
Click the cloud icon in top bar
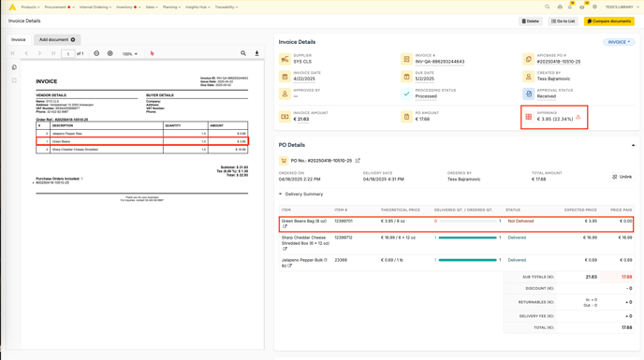560,7
